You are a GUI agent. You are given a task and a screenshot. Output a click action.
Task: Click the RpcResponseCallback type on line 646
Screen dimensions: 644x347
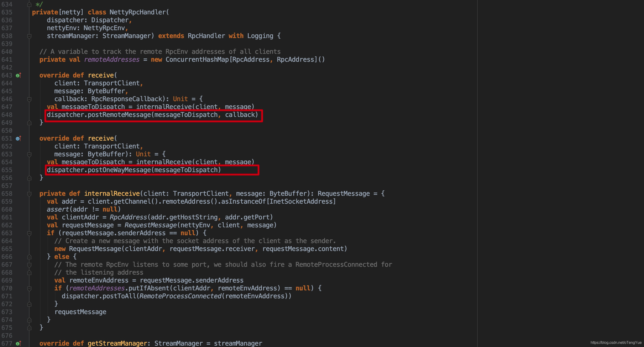(x=127, y=99)
